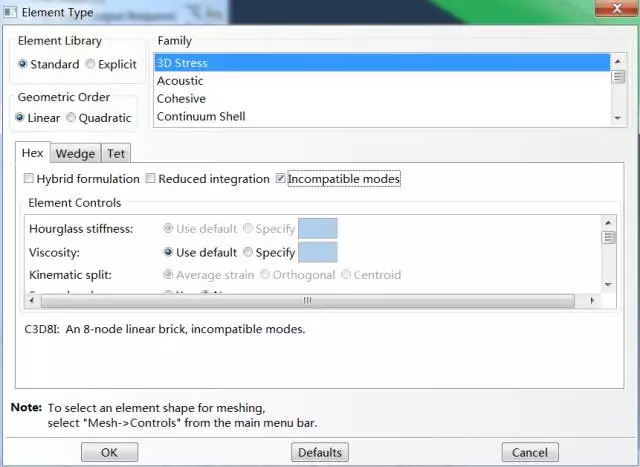This screenshot has width=640, height=467.
Task: Click the Hourglass stiffness value field
Action: [x=318, y=229]
